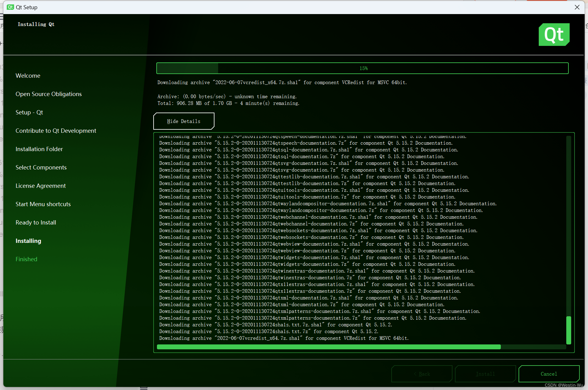Click the last log line about VCRedist MSVC 64bit

284,338
